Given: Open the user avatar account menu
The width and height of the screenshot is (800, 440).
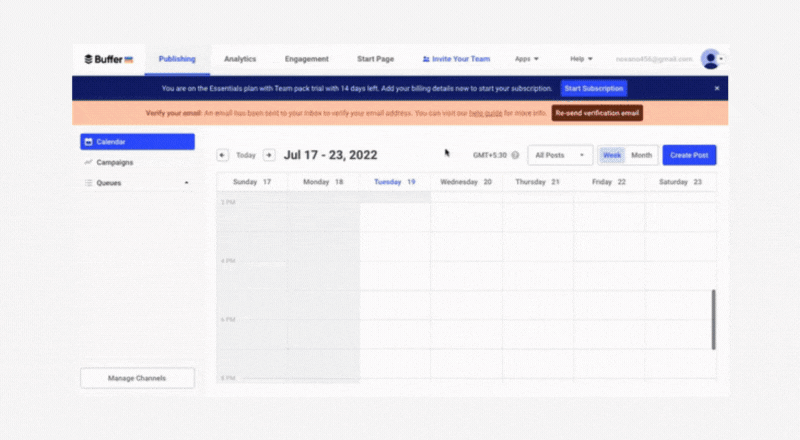Looking at the screenshot, I should tap(711, 59).
